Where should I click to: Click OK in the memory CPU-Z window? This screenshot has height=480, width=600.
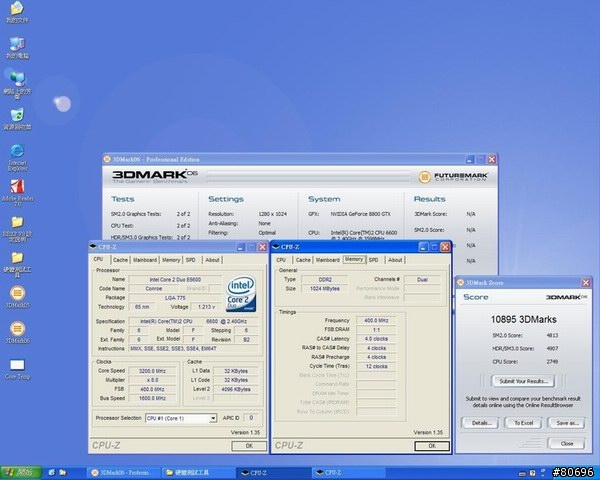click(x=432, y=446)
